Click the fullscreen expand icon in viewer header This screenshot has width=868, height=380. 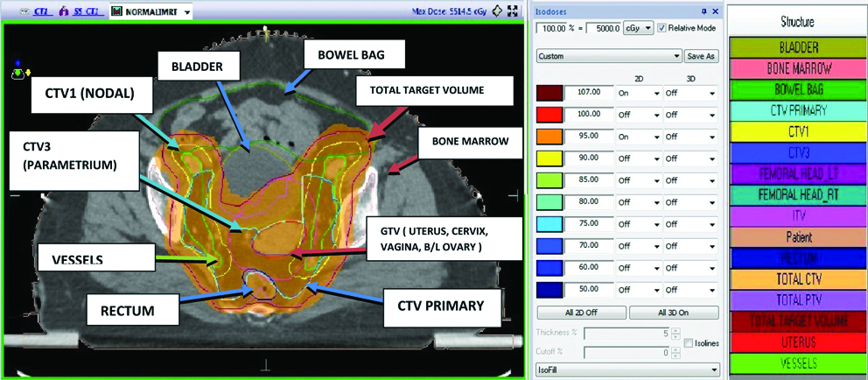tap(511, 11)
